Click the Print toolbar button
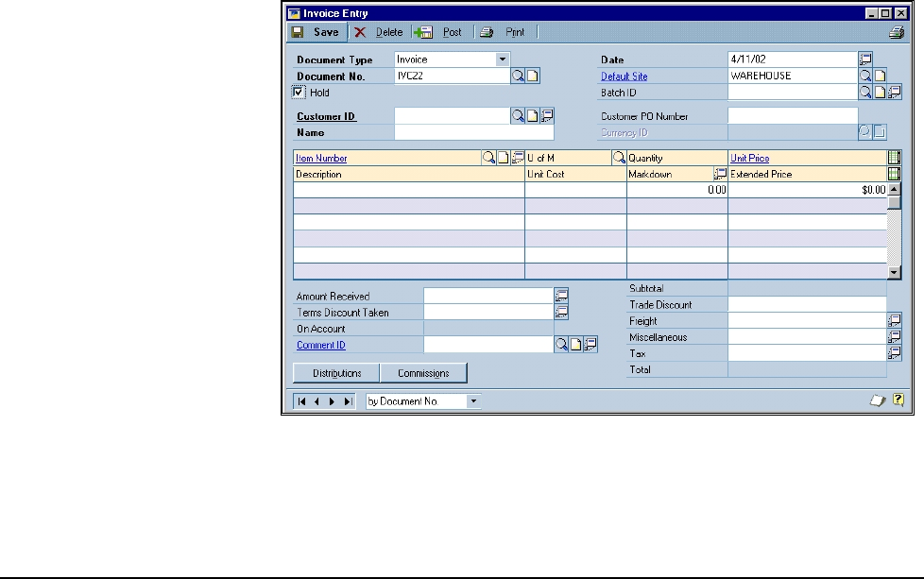The image size is (924, 579). [504, 32]
